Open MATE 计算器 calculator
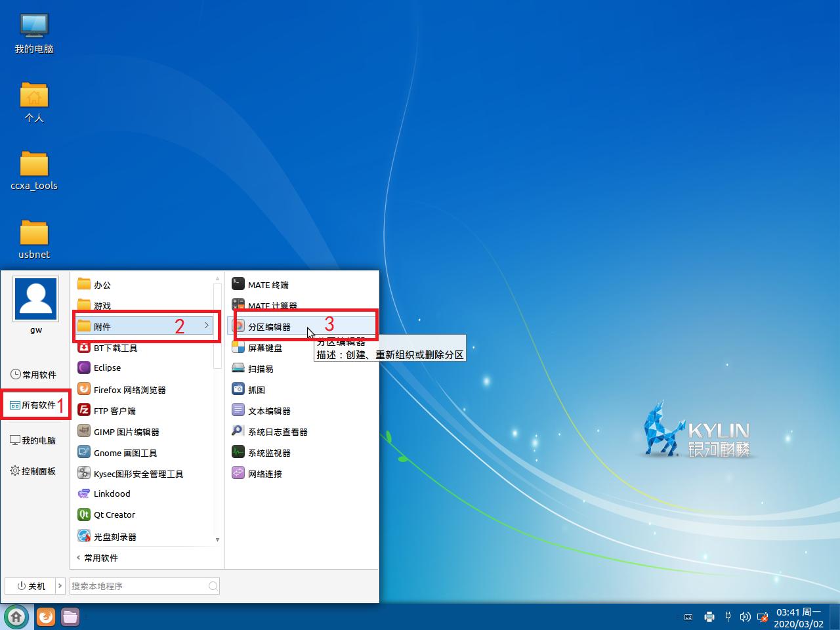 pyautogui.click(x=272, y=305)
